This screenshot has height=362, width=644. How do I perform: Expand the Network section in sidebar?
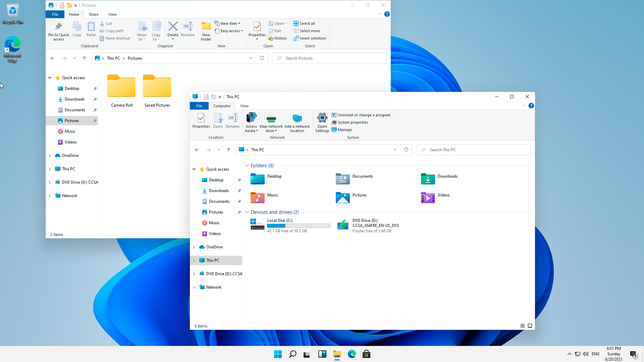[194, 287]
